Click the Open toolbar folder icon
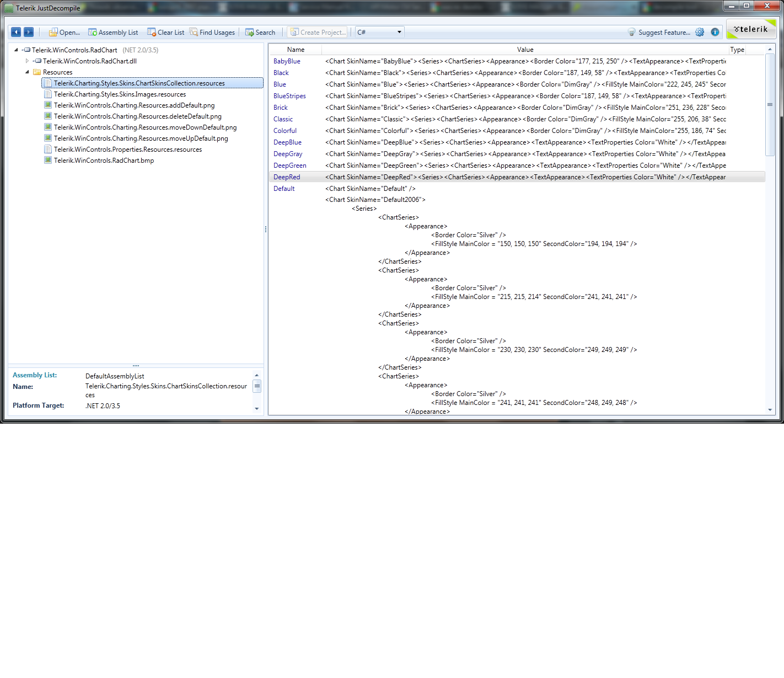This screenshot has width=784, height=678. [x=53, y=33]
